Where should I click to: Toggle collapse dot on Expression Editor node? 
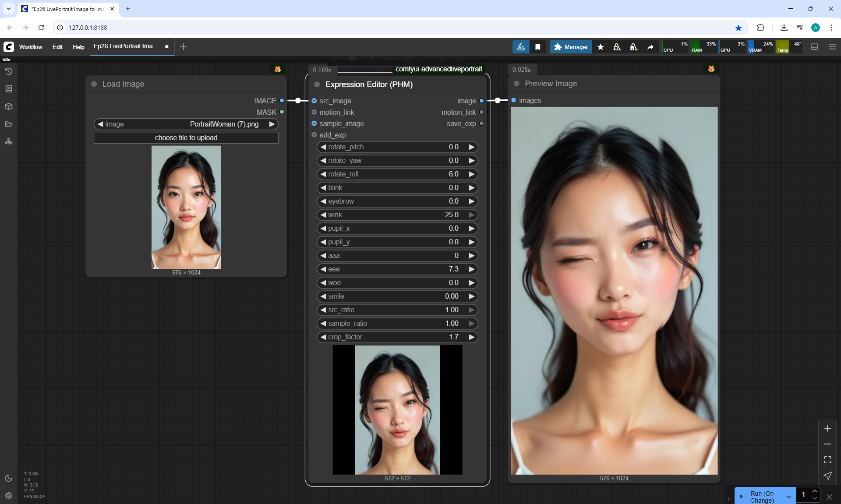click(317, 85)
